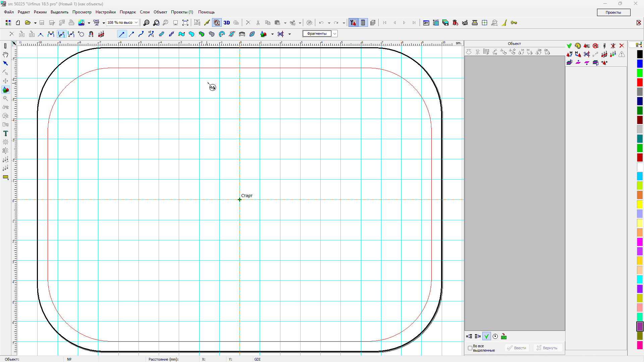Image resolution: width=644 pixels, height=362 pixels.
Task: Toggle the green checkmark button below Object panel
Action: [x=486, y=337]
